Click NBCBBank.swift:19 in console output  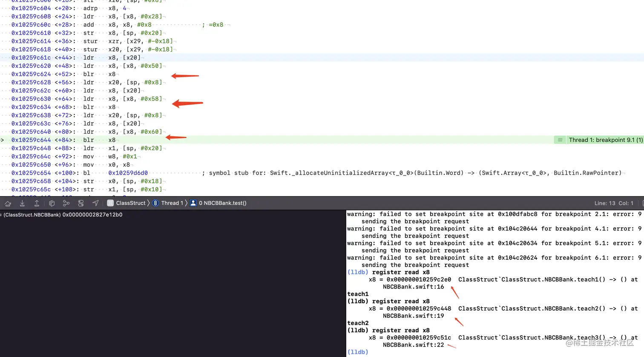[x=413, y=316]
